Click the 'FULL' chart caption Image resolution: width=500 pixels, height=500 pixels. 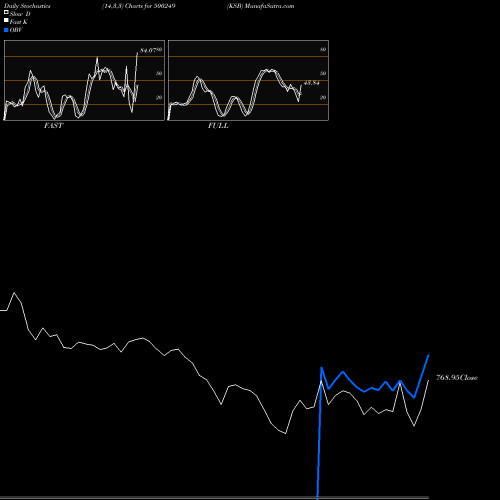coord(218,126)
